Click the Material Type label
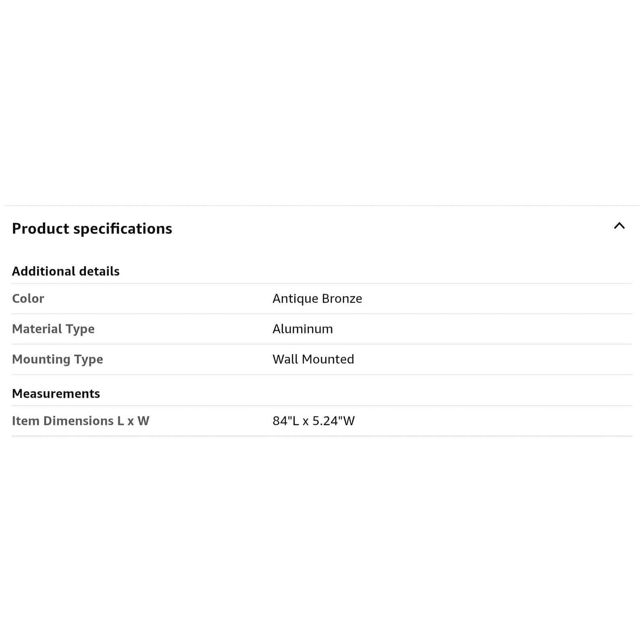Viewport: 644px width, 644px height. click(x=53, y=329)
